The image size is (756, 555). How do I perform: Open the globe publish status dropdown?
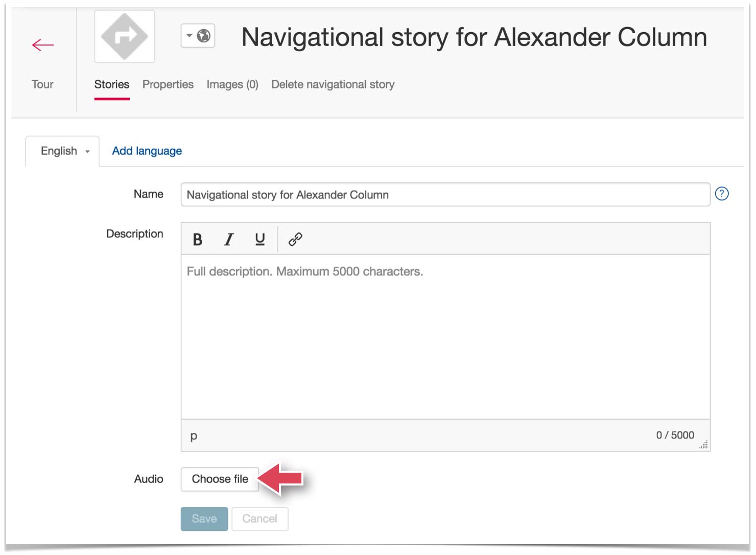pos(198,36)
